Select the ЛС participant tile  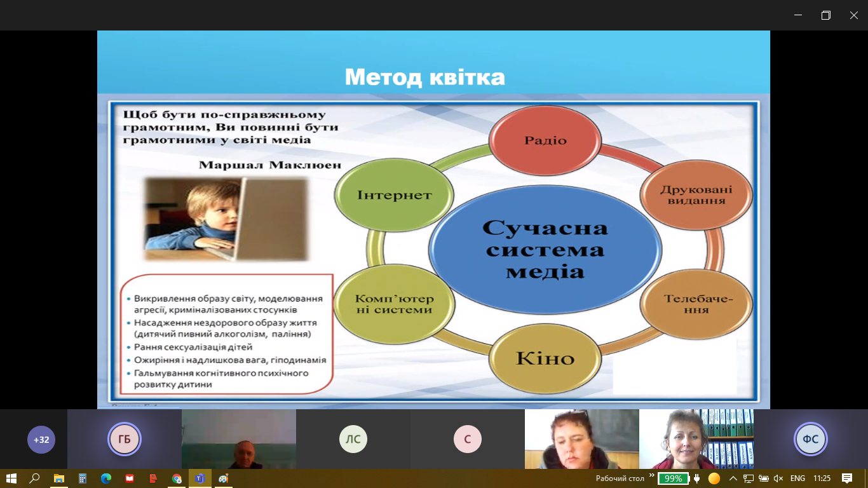click(353, 440)
